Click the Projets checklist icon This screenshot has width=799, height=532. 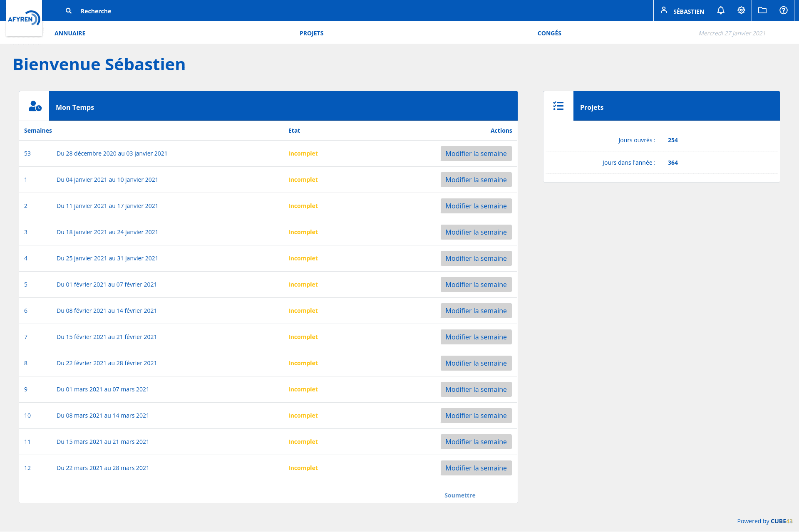click(x=558, y=106)
